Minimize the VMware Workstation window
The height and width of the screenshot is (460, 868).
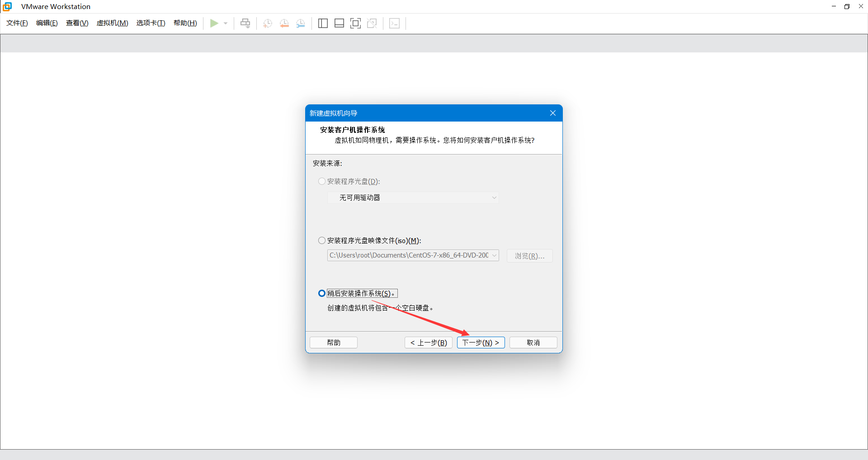(x=834, y=6)
